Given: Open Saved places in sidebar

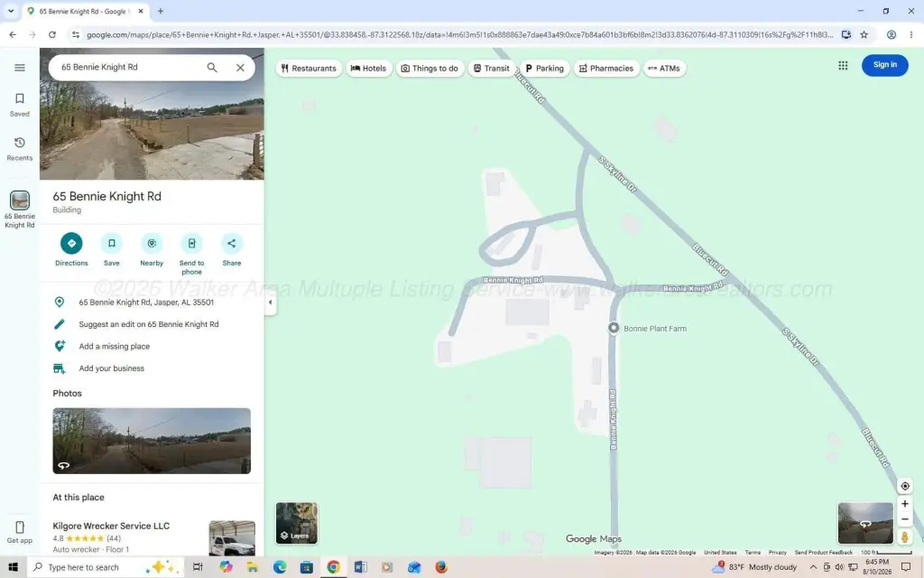Looking at the screenshot, I should [x=20, y=105].
